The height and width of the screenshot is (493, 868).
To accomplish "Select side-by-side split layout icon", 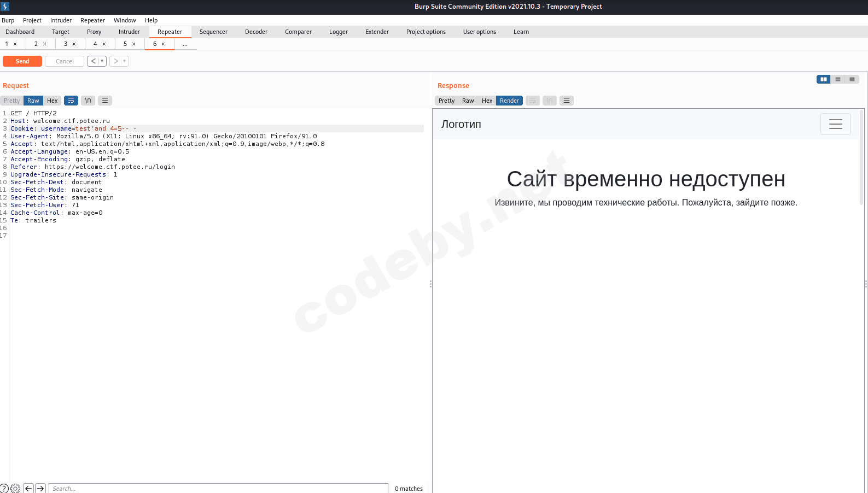I will coord(823,79).
